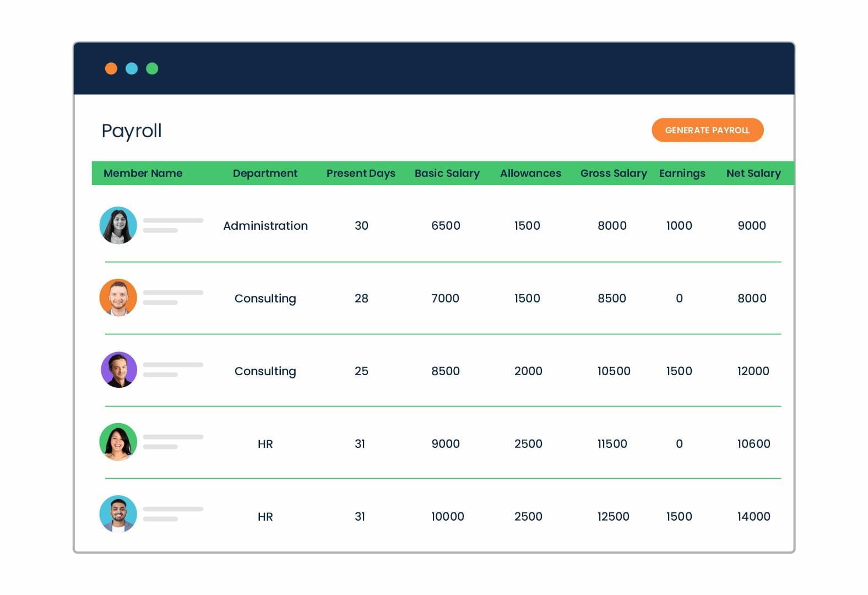Select Consulting cell in 28 present days row
Viewport: 868px width, 595px height.
(265, 299)
